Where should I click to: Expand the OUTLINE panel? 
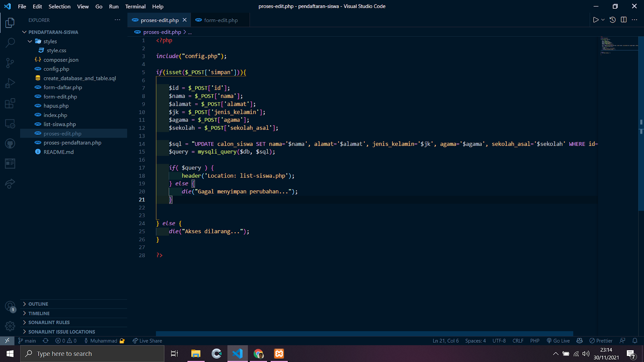[x=74, y=304]
